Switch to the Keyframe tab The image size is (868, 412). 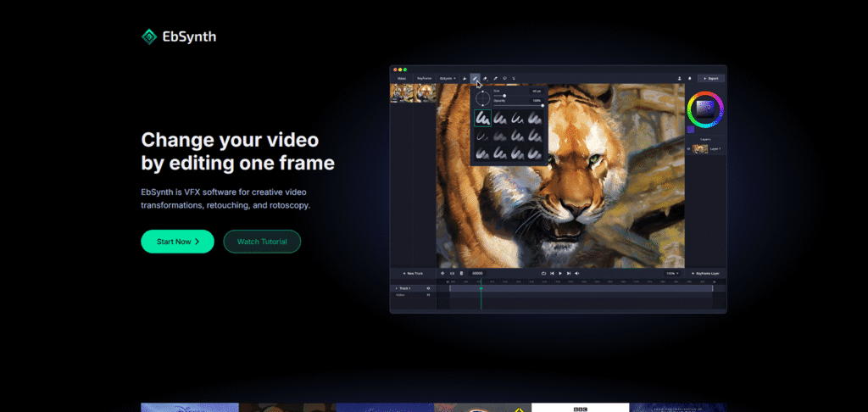(425, 79)
